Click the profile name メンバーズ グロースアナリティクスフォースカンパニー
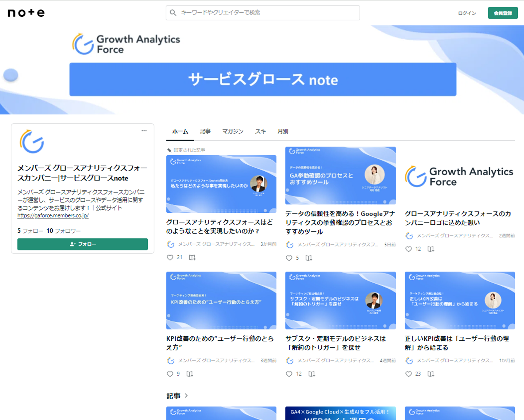This screenshot has width=524, height=420. (x=82, y=173)
